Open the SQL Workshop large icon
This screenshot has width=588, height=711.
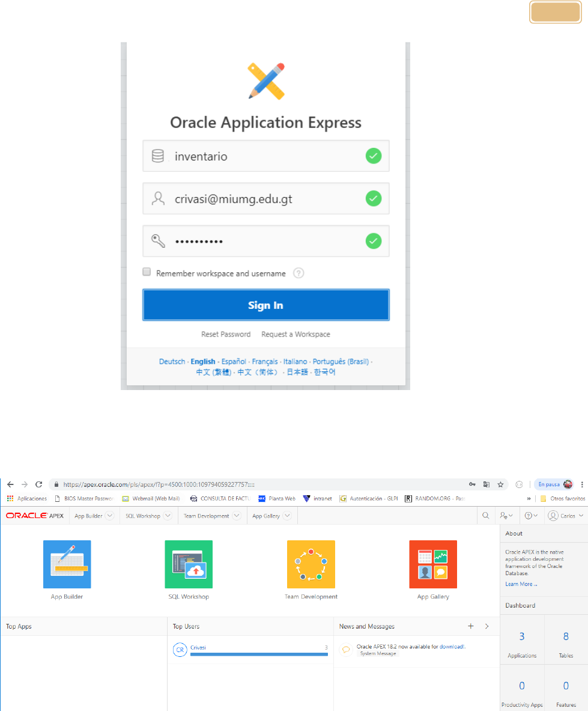point(189,564)
